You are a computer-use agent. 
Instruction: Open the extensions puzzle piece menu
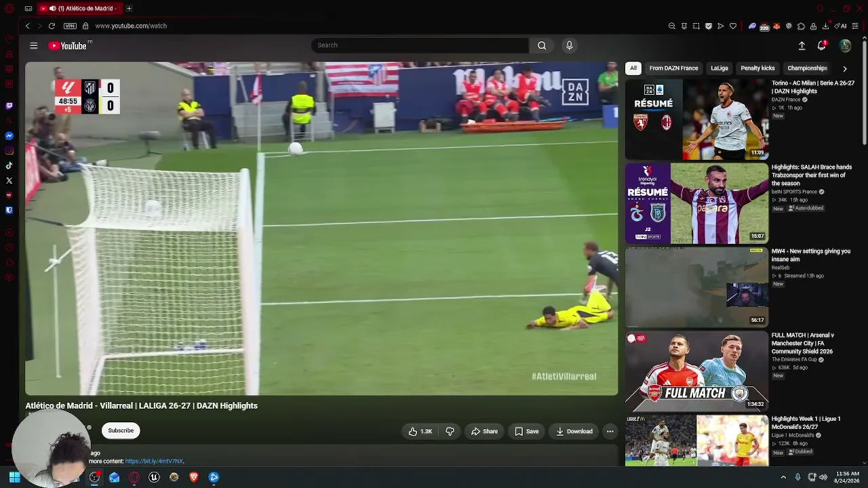[x=801, y=26]
